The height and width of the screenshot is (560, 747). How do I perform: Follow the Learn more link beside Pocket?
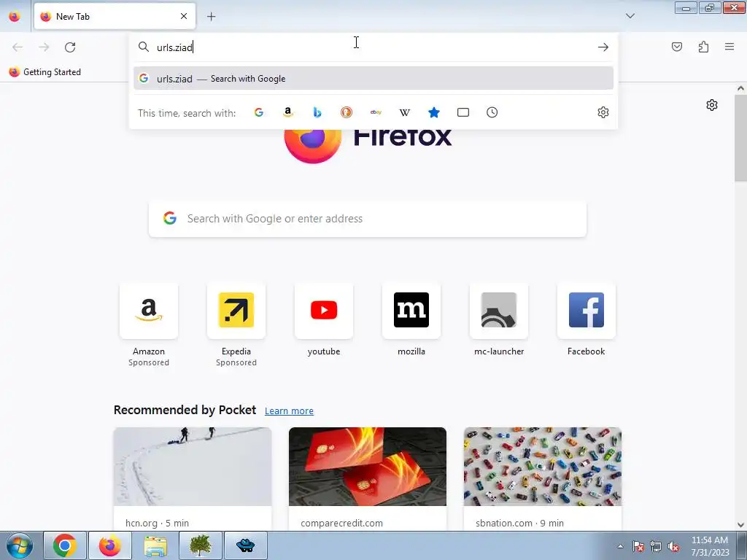coord(289,411)
